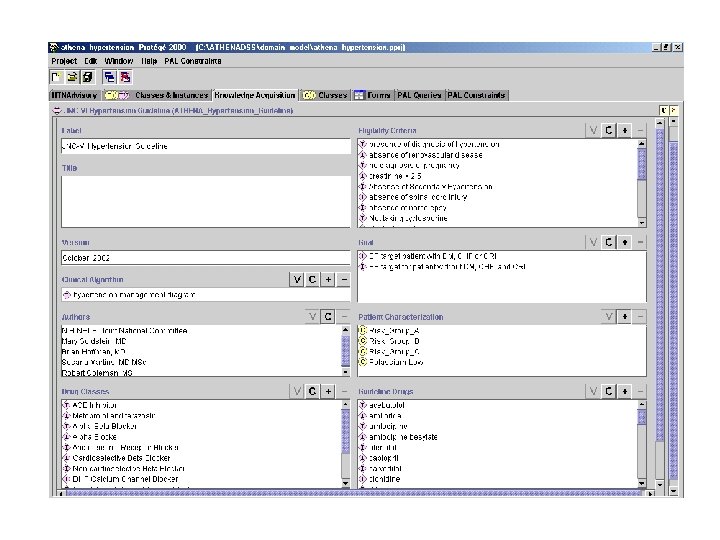Click the Eligibility Criteria list down arrow
The width and height of the screenshot is (720, 540).
[642, 223]
